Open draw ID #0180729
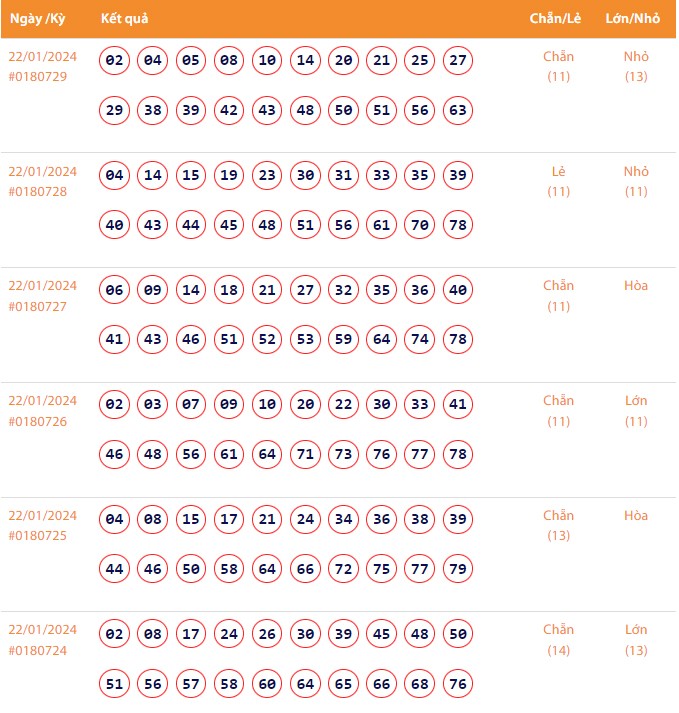 [37, 76]
